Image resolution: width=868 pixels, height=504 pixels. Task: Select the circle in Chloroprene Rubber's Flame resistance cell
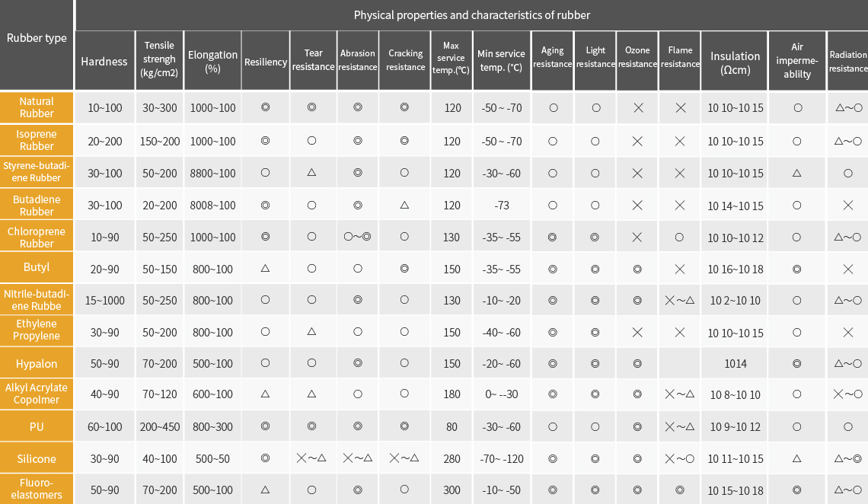(680, 237)
